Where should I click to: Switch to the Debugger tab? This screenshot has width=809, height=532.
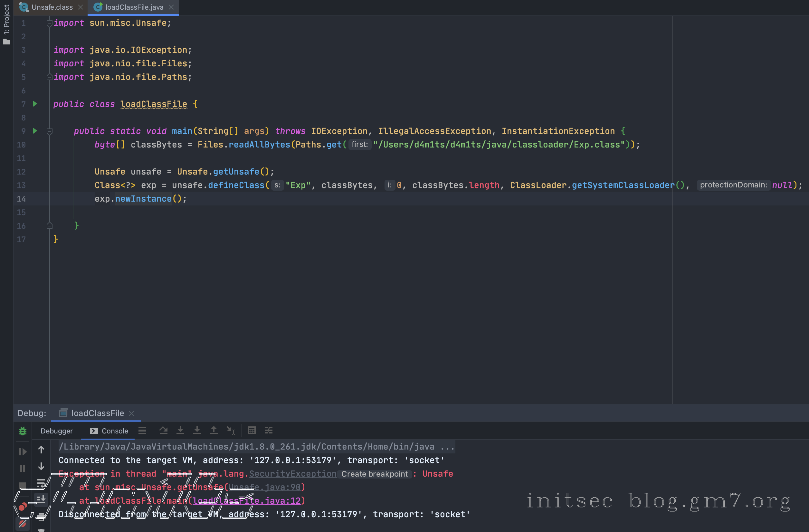pyautogui.click(x=56, y=431)
